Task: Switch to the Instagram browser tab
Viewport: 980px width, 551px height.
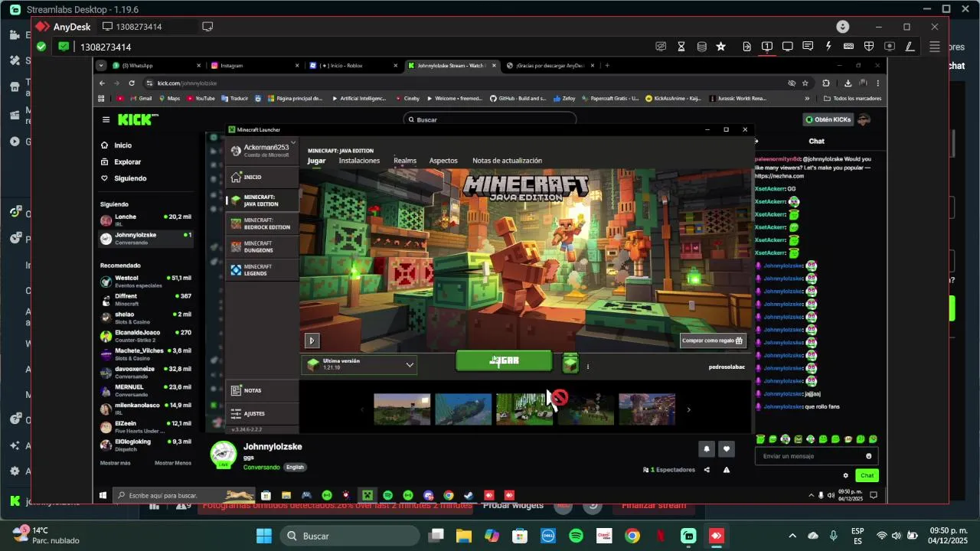Action: [x=253, y=66]
